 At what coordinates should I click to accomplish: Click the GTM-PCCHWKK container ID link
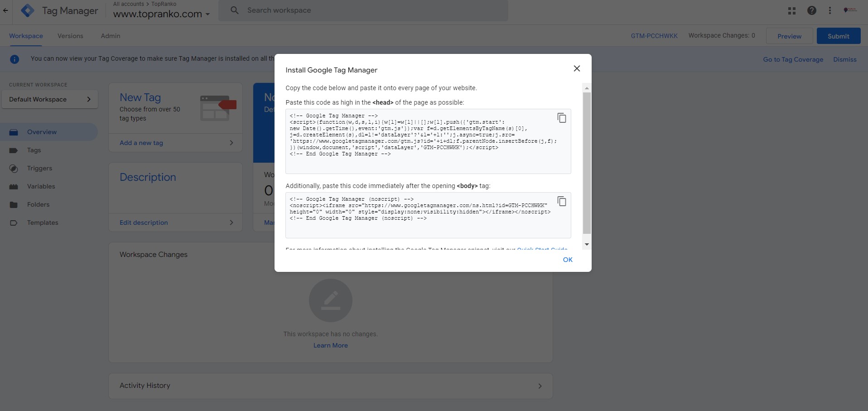tap(654, 36)
